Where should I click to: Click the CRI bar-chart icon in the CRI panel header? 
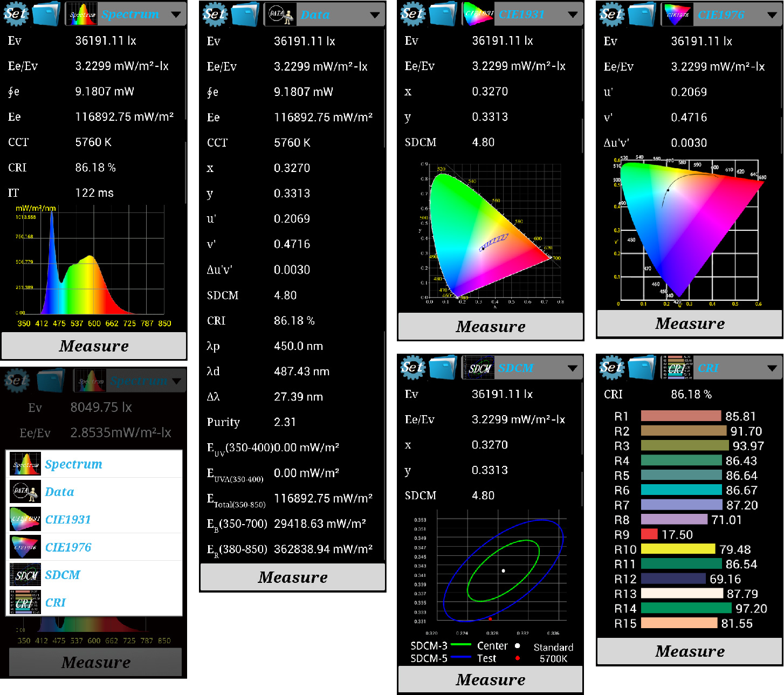pos(677,368)
